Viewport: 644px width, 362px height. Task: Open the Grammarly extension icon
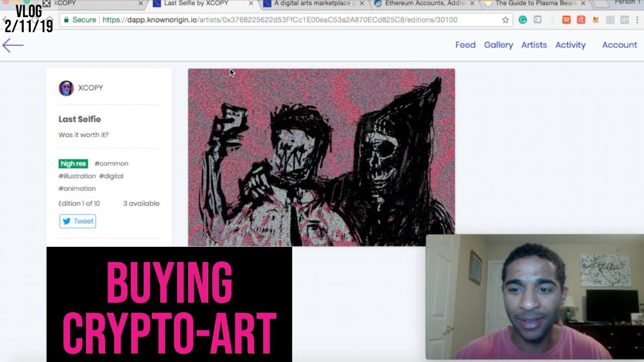[523, 20]
